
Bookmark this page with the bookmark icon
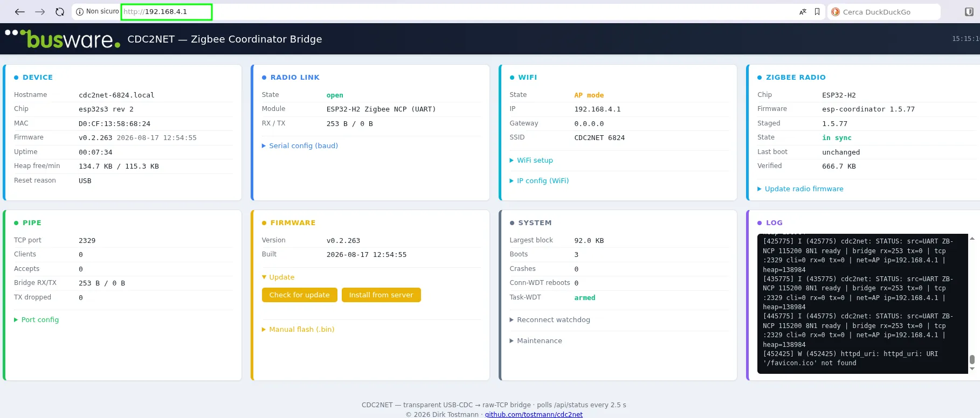817,12
